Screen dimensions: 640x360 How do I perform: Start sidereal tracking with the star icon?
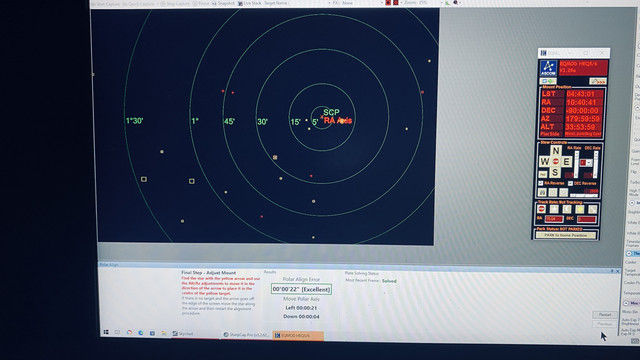click(554, 209)
